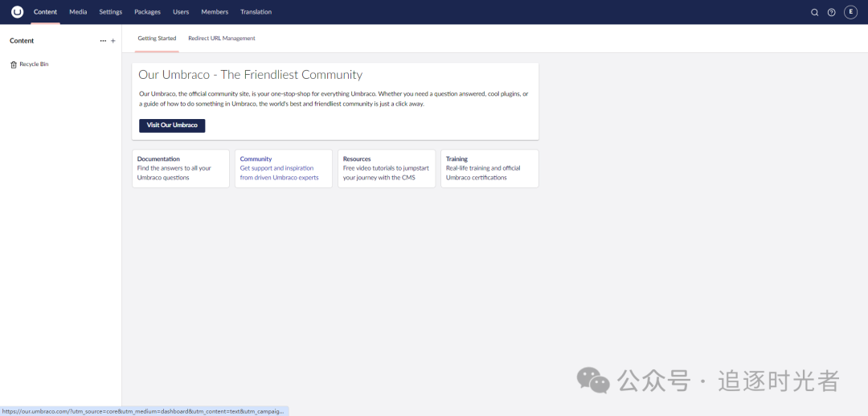Open the Resources card

[x=387, y=168]
